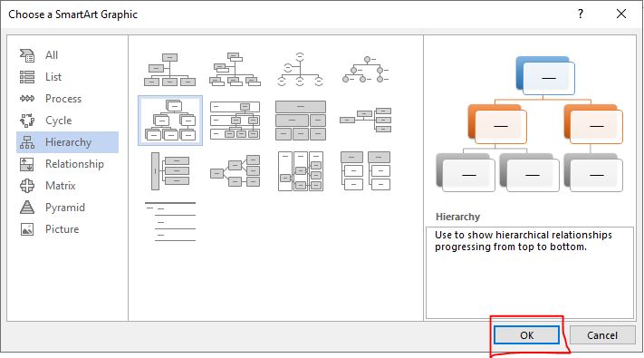
Task: Click the Cycle category icon
Action: click(27, 121)
